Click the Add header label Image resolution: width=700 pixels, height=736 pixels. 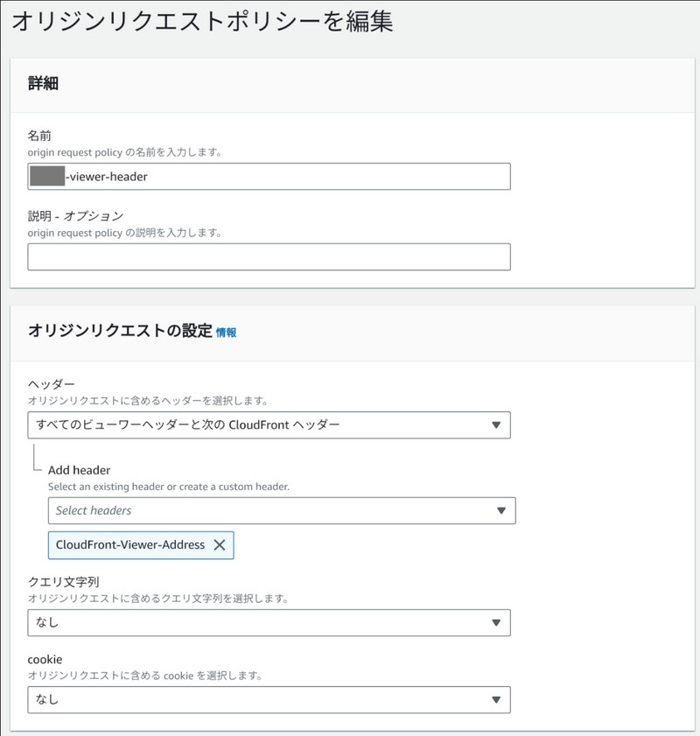79,470
